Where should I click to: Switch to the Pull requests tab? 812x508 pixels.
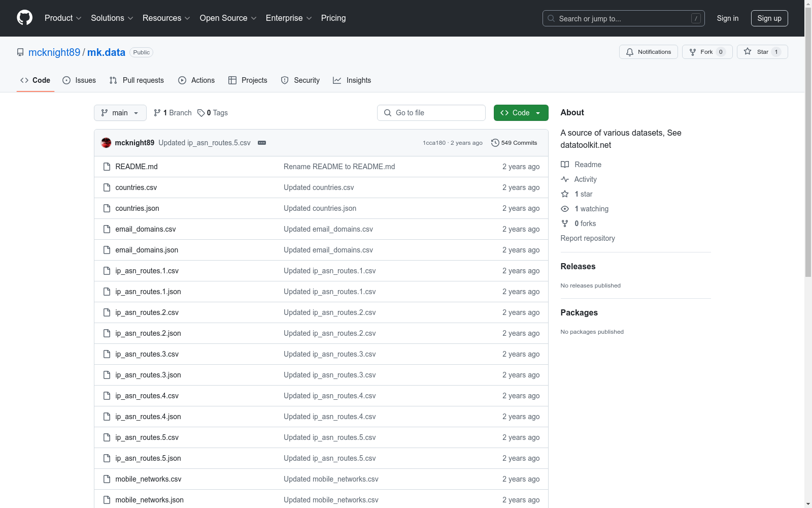[x=137, y=80]
